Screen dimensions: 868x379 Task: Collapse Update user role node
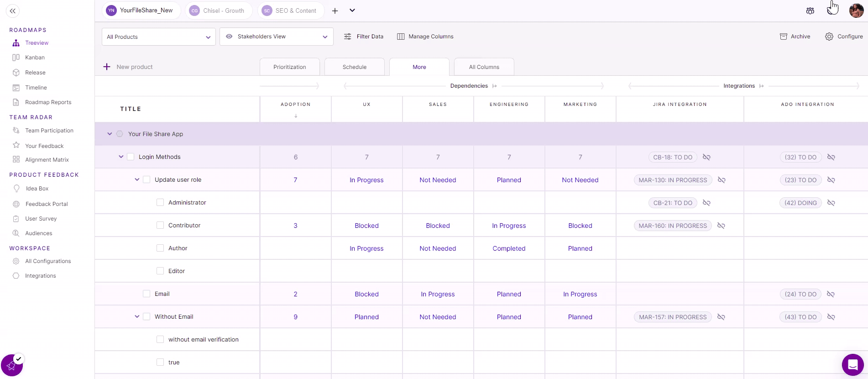click(x=137, y=179)
